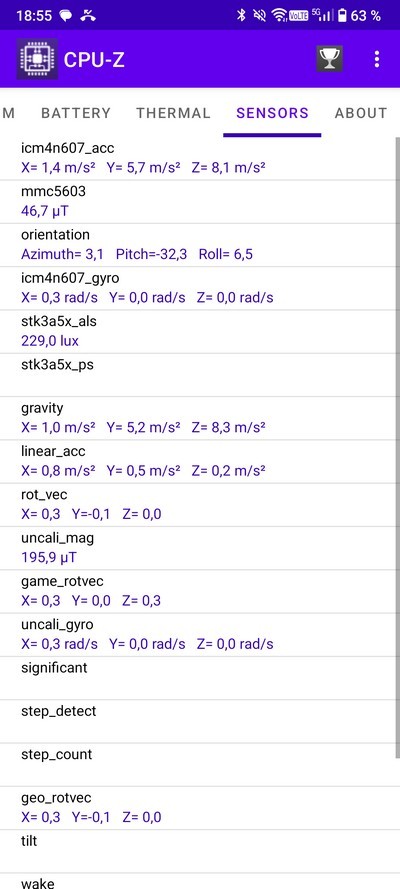This screenshot has height=889, width=400.
Task: Click the vertical scrollbar on right edge
Action: tap(397, 447)
